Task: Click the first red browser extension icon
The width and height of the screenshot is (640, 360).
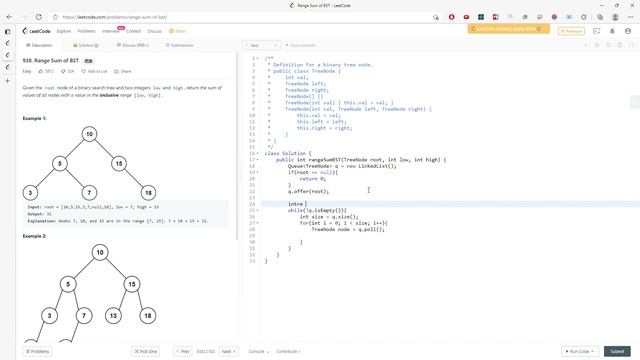Action: [x=451, y=17]
